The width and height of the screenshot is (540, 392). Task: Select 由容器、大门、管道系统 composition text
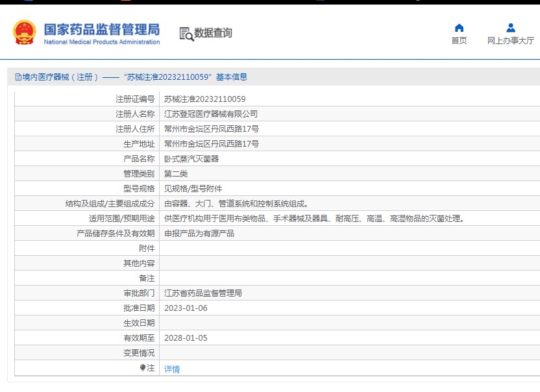pyautogui.click(x=236, y=204)
